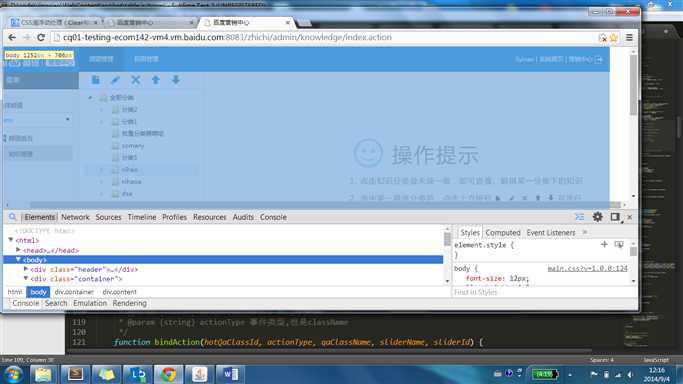683x384 pixels.
Task: Collapse the div class container node
Action: (x=26, y=278)
